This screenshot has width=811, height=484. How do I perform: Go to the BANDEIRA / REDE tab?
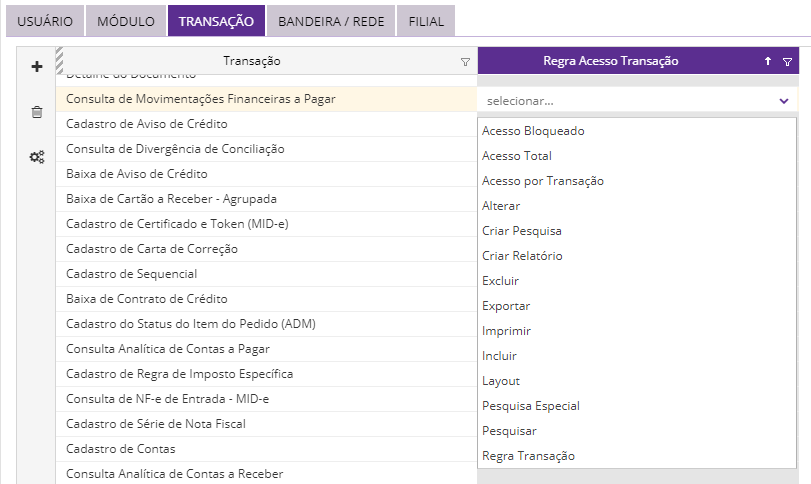point(331,21)
